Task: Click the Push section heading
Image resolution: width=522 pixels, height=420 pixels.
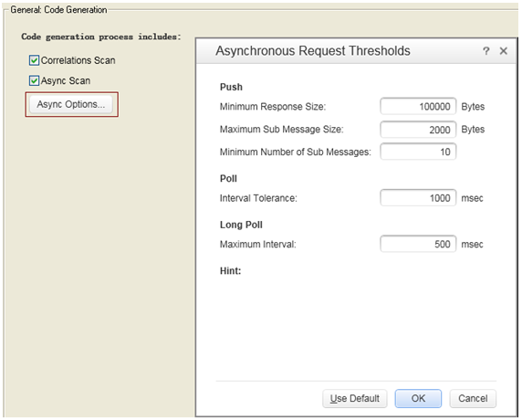Action: click(x=231, y=87)
